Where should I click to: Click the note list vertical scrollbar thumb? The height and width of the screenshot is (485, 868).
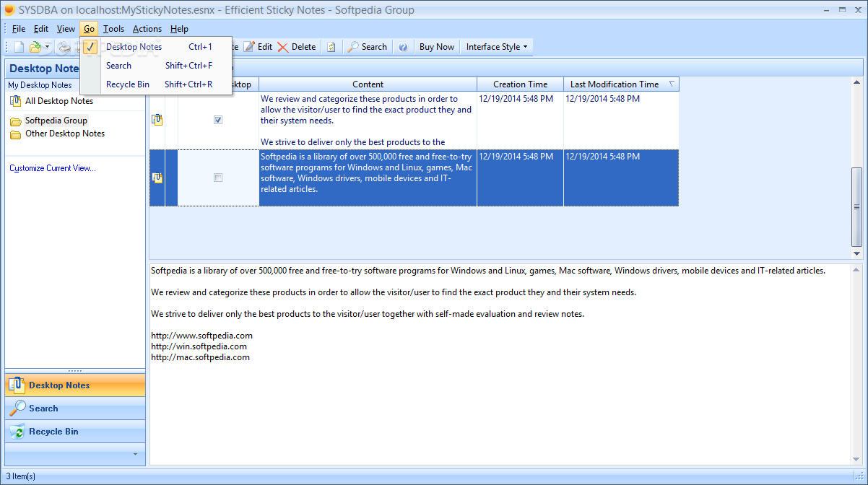coord(857,207)
